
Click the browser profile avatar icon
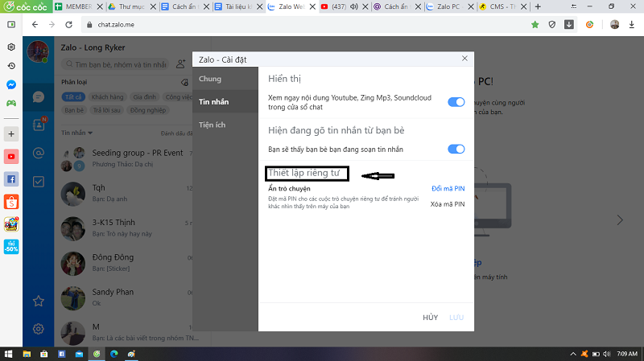pyautogui.click(x=614, y=25)
